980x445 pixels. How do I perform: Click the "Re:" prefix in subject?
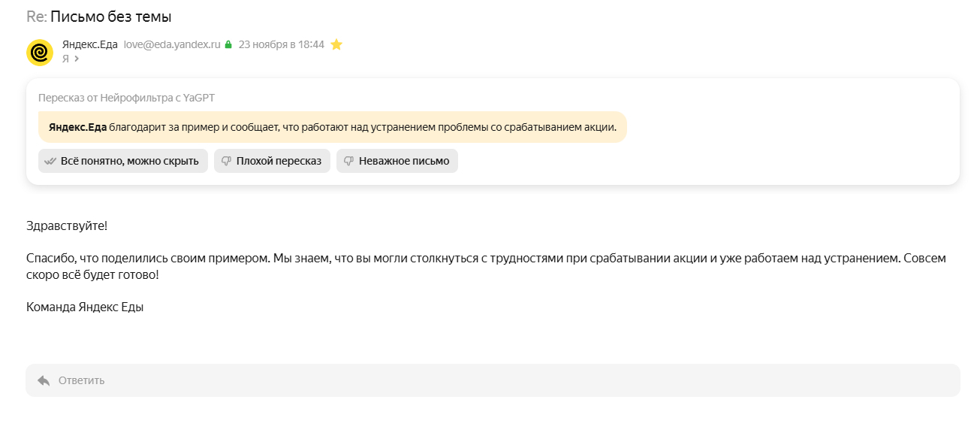coord(36,17)
